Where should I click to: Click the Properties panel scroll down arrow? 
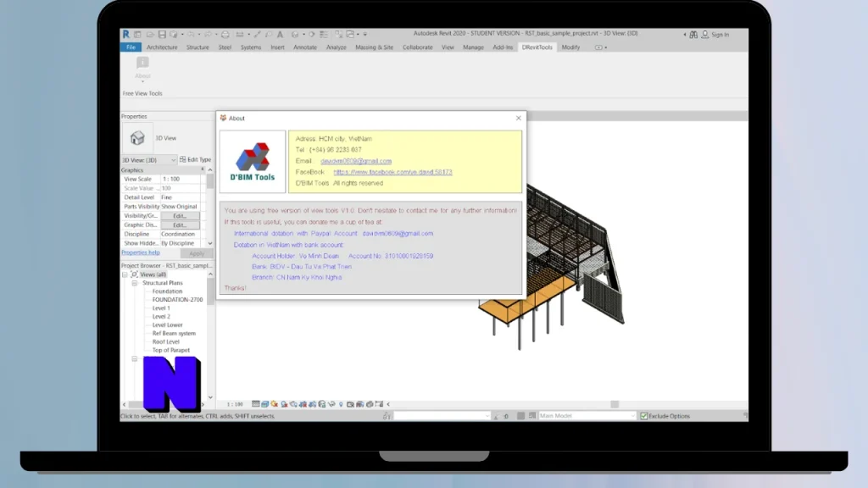coord(210,243)
